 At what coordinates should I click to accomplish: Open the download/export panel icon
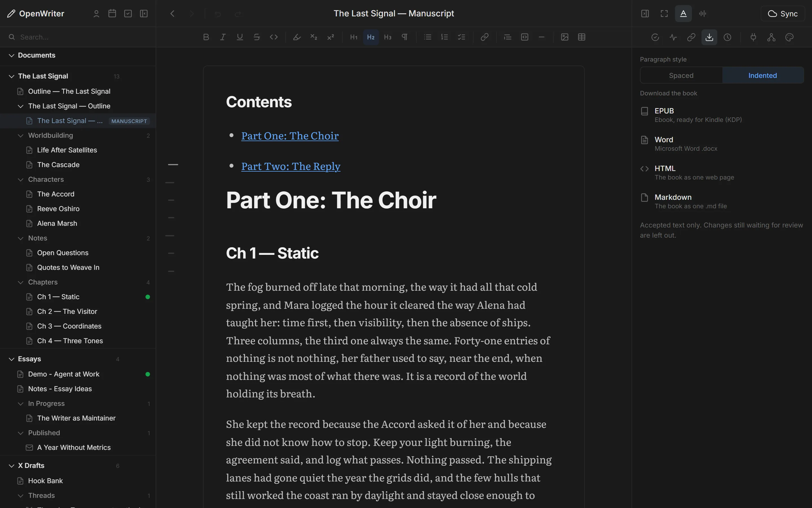709,37
